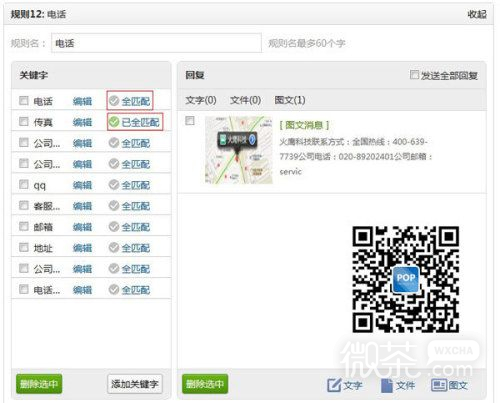
Task: Tick the checkbox for keyword 邮箱
Action: coord(24,226)
